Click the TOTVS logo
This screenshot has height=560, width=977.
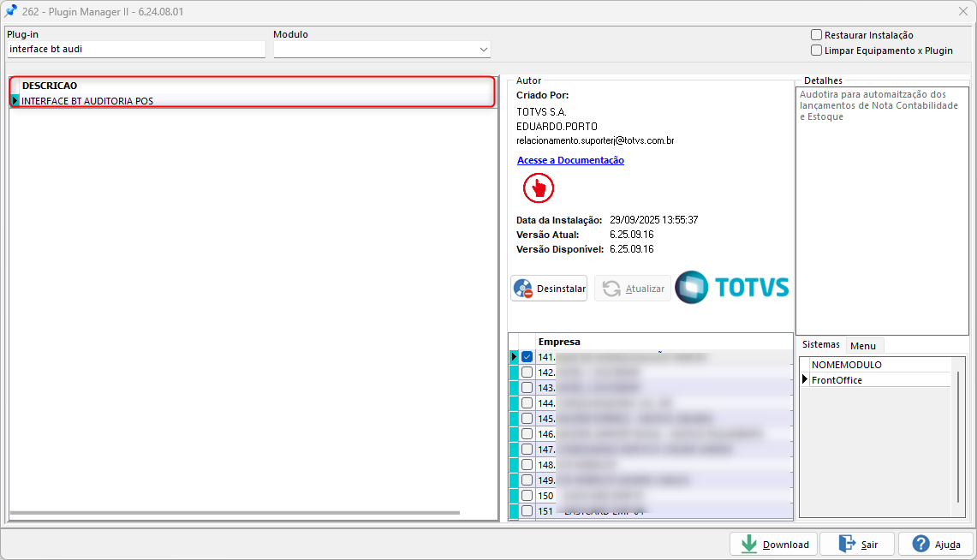click(732, 287)
